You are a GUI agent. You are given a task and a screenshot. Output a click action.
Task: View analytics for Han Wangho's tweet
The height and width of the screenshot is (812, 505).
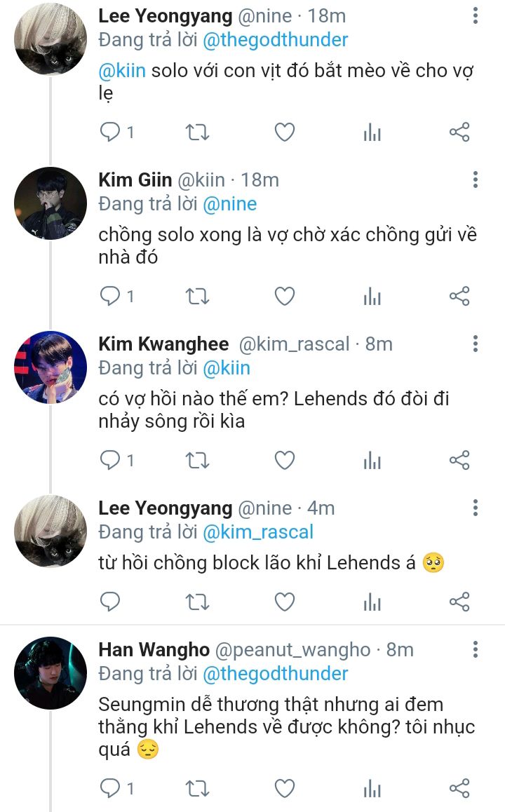pyautogui.click(x=372, y=788)
